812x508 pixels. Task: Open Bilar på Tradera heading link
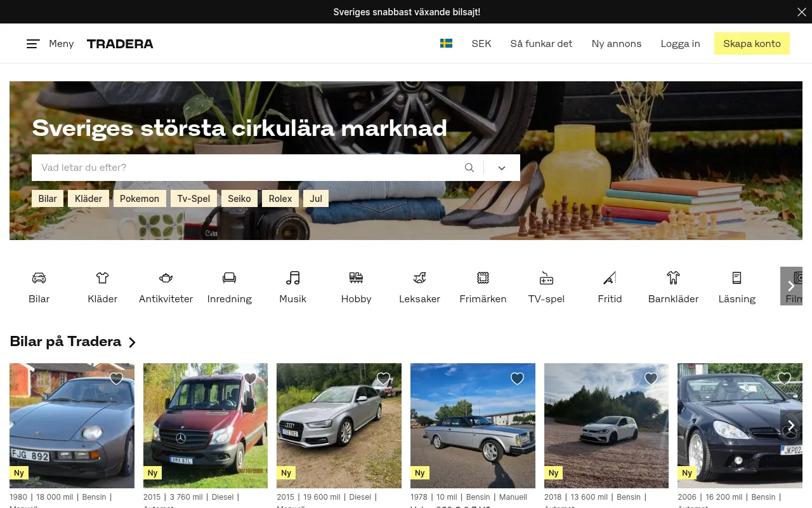[73, 342]
